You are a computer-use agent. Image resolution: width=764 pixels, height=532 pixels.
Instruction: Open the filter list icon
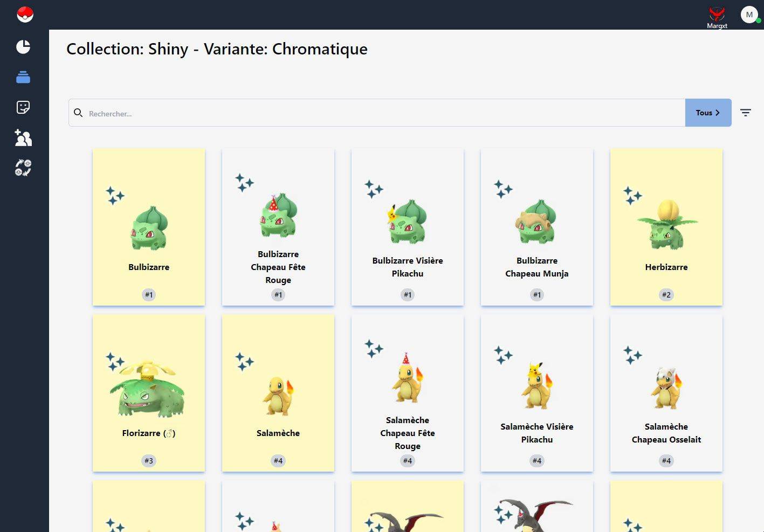tap(746, 113)
